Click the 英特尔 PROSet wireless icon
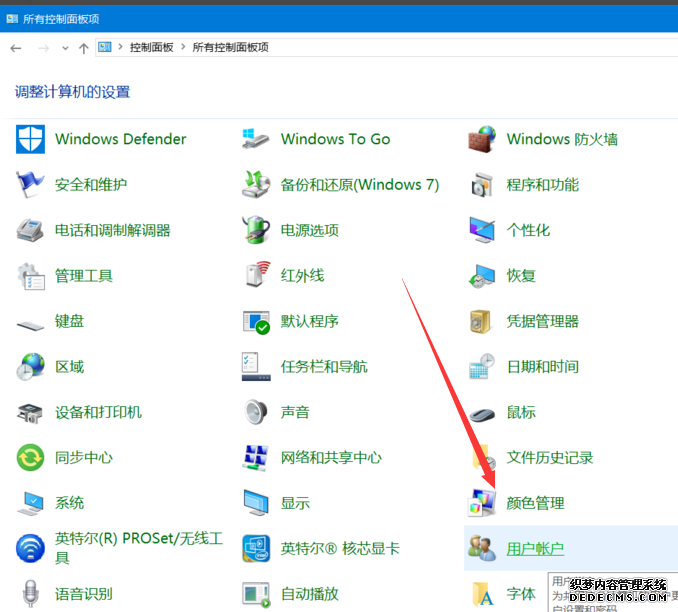 [30, 548]
